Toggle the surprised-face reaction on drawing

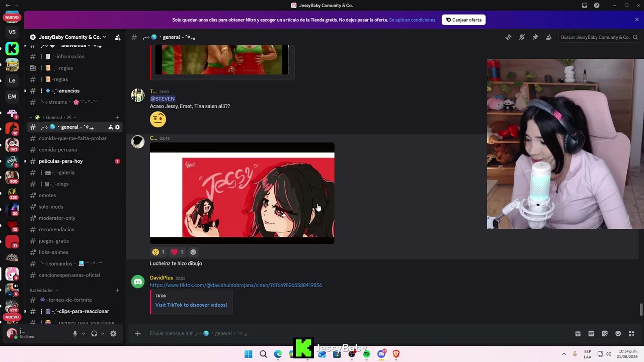(158, 252)
